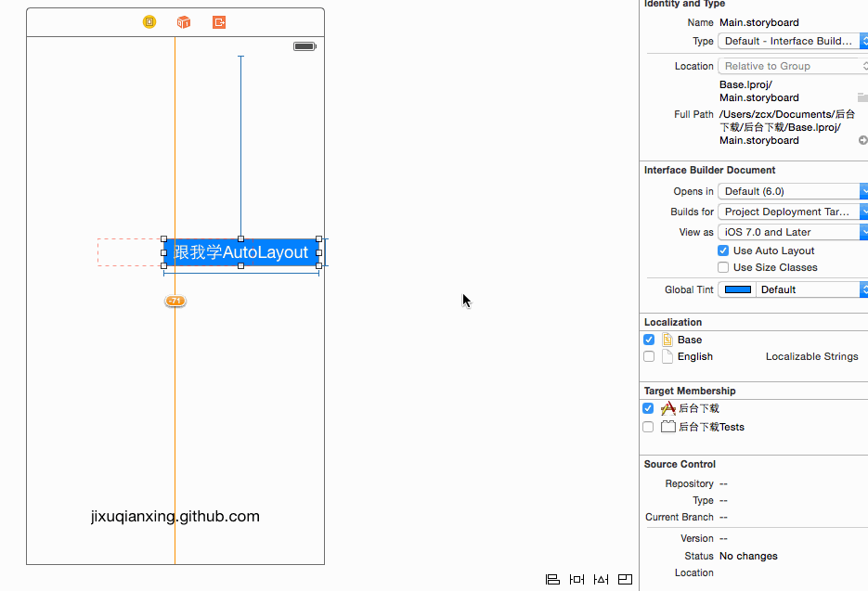Enable the 后台下载Tests target membership
This screenshot has height=591, width=868.
pyautogui.click(x=648, y=427)
